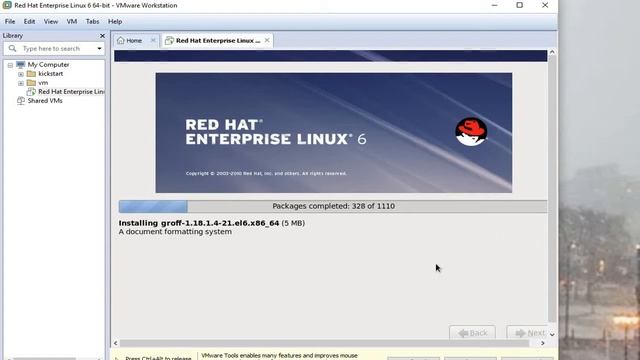The width and height of the screenshot is (640, 360).
Task: Click the Shared VMs icon
Action: coord(20,100)
